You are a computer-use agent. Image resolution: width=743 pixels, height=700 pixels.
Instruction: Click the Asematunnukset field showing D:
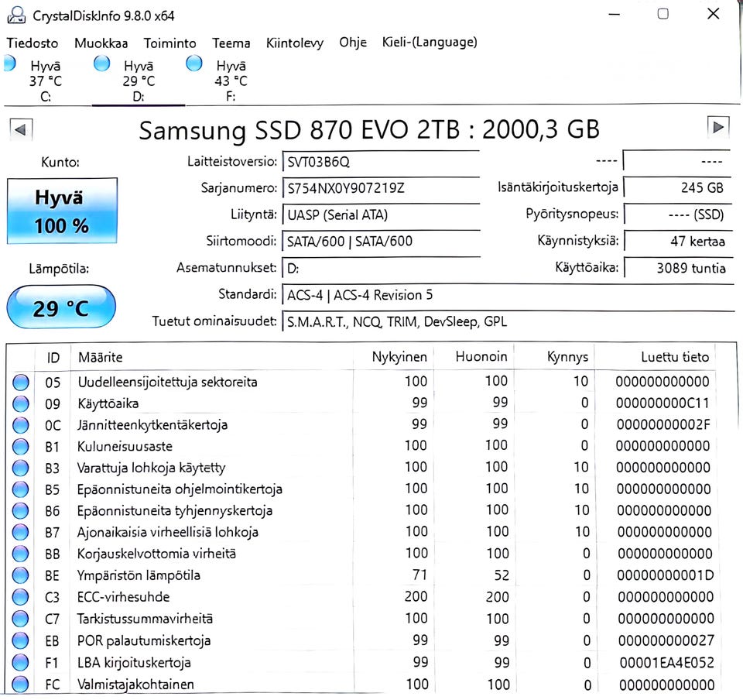381,269
